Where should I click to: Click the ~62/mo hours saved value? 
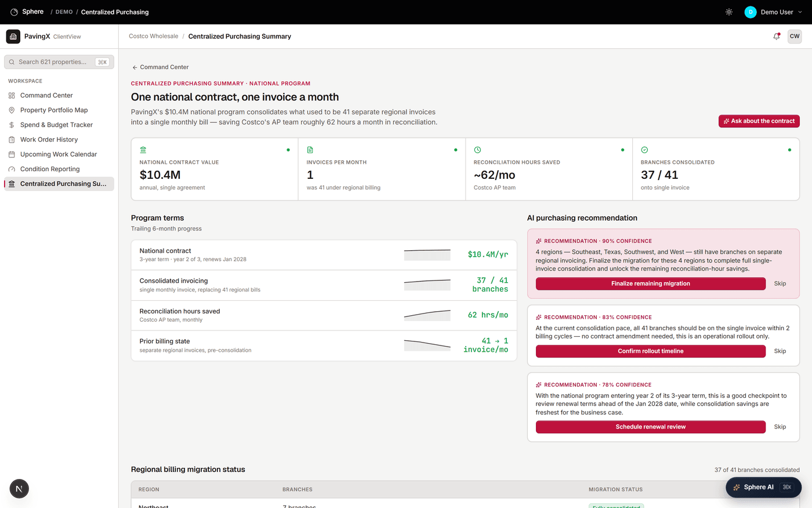pos(494,175)
